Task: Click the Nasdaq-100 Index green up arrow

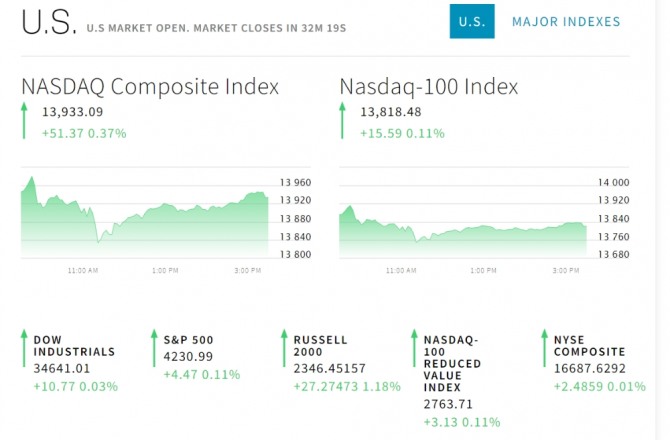Action: pyautogui.click(x=343, y=121)
